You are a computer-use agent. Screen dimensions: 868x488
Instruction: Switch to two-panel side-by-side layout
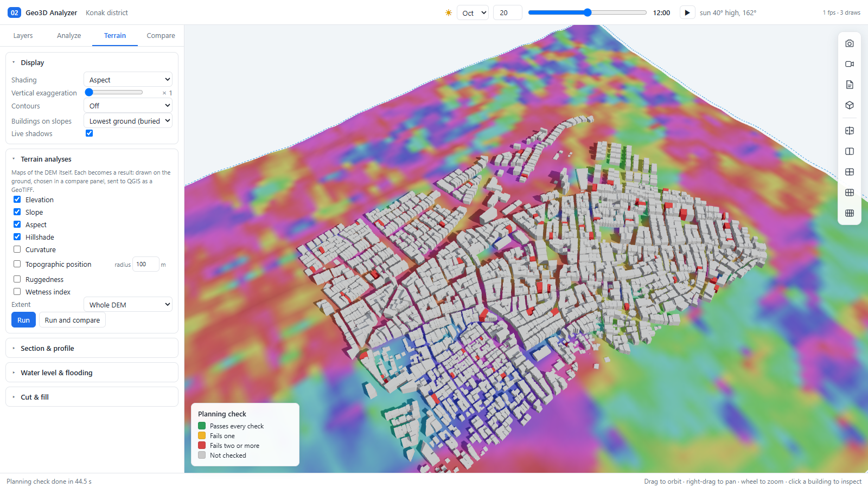[x=850, y=151]
